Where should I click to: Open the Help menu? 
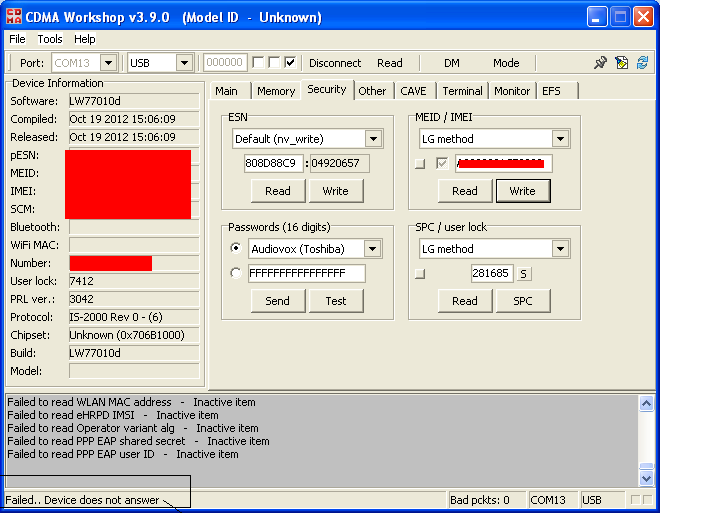click(84, 39)
